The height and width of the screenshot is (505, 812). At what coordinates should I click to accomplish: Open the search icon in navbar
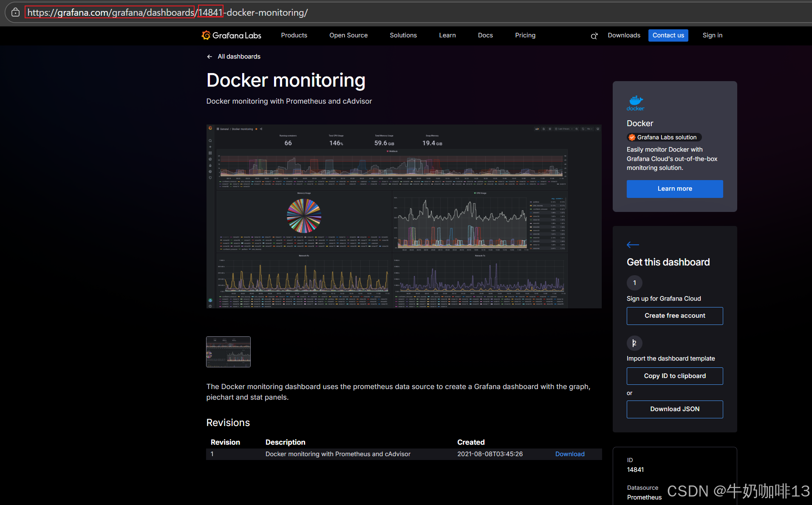click(594, 36)
